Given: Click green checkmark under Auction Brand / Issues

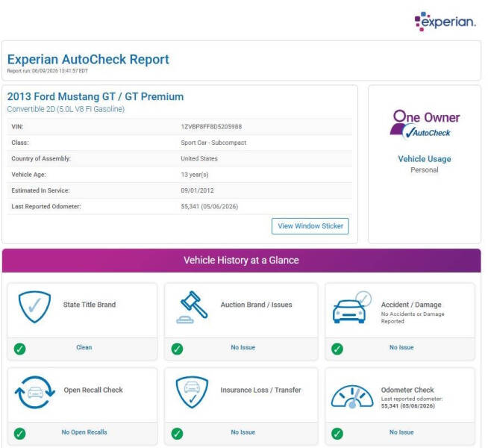Looking at the screenshot, I should pos(177,349).
